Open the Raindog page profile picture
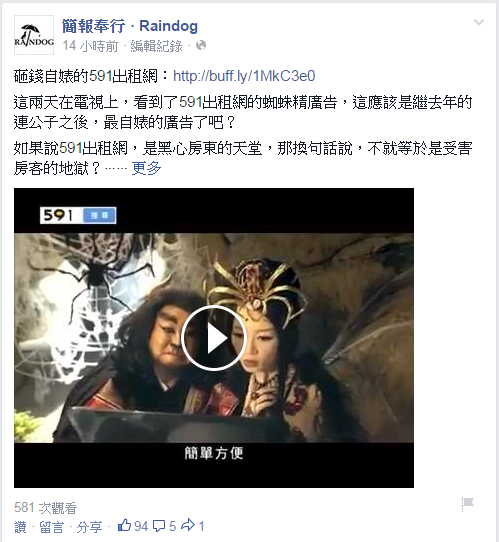The image size is (499, 542). click(x=34, y=35)
